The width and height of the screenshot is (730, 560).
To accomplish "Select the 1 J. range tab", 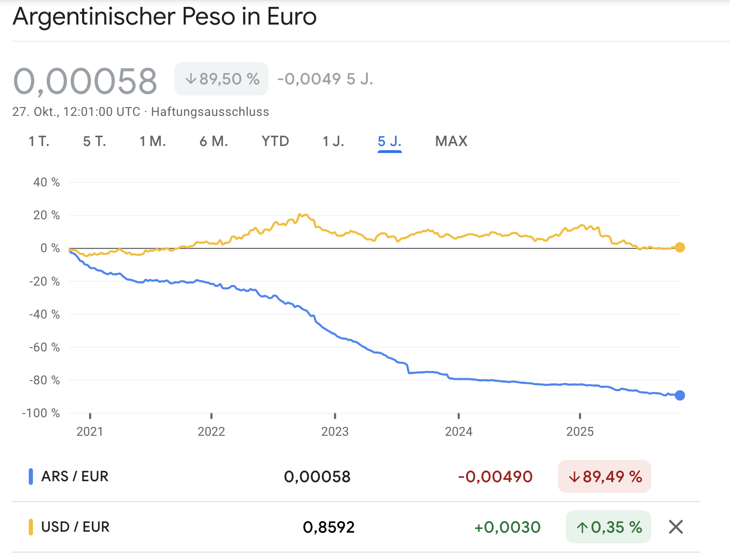I will pos(333,141).
